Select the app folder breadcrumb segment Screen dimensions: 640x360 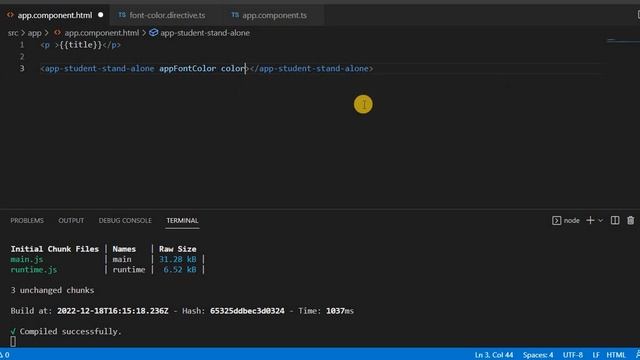click(34, 33)
